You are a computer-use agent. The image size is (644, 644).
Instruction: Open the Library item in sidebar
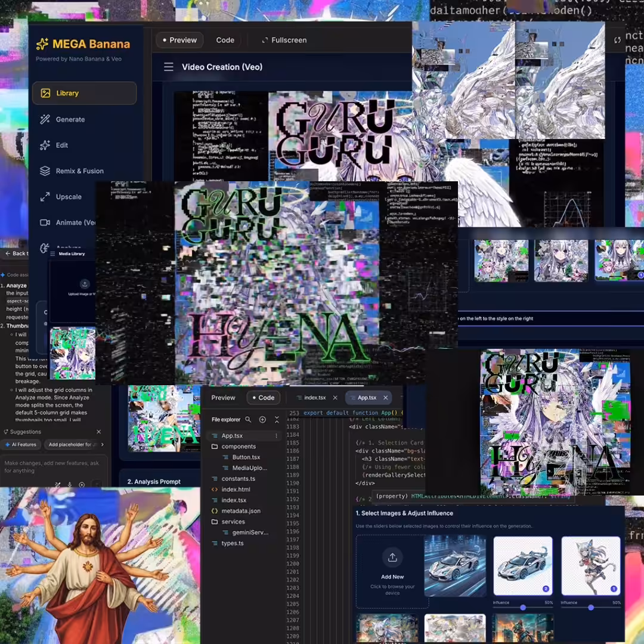(x=84, y=93)
